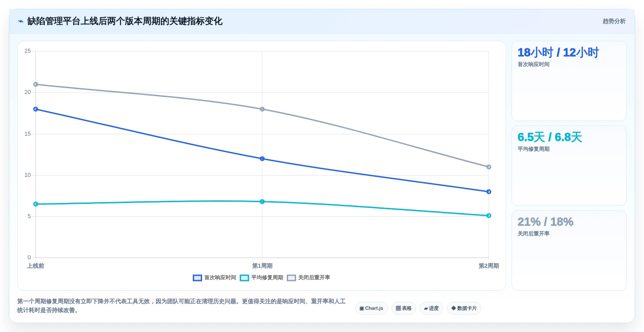Click the 首次响应时间 point at 第1周期

click(x=262, y=159)
